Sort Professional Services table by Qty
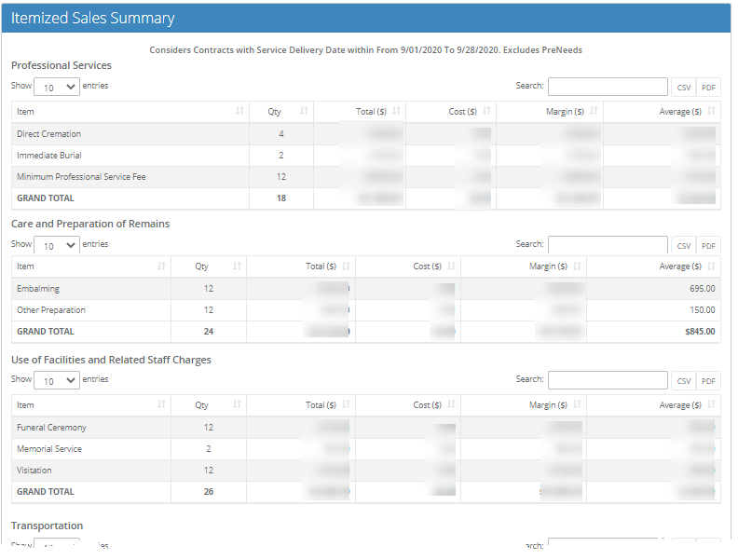This screenshot has width=738, height=560. [x=281, y=112]
